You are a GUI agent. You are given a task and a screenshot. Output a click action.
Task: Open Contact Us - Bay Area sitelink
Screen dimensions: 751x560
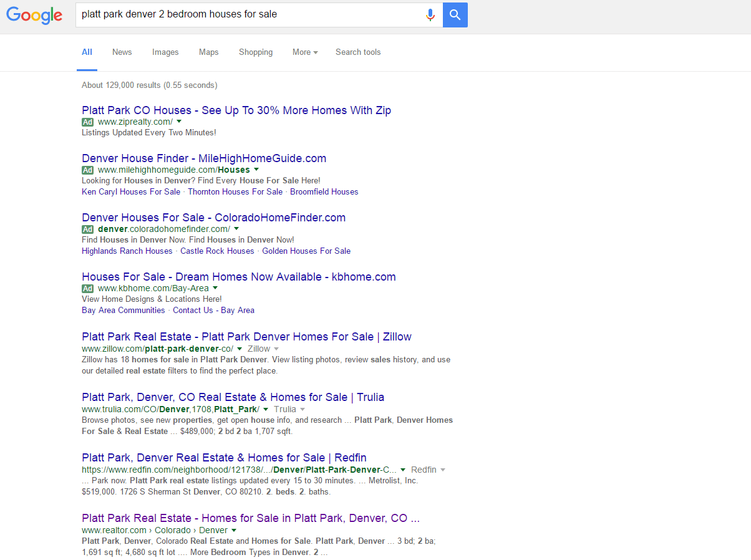pyautogui.click(x=213, y=311)
